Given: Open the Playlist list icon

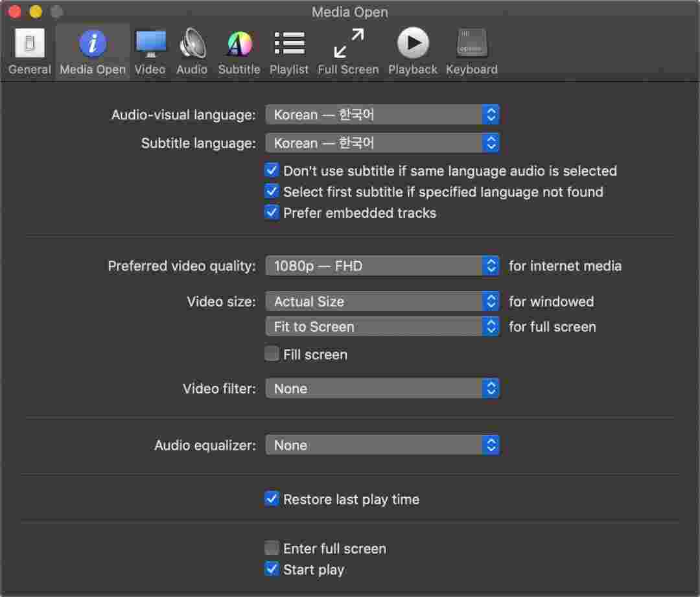Looking at the screenshot, I should 289,44.
